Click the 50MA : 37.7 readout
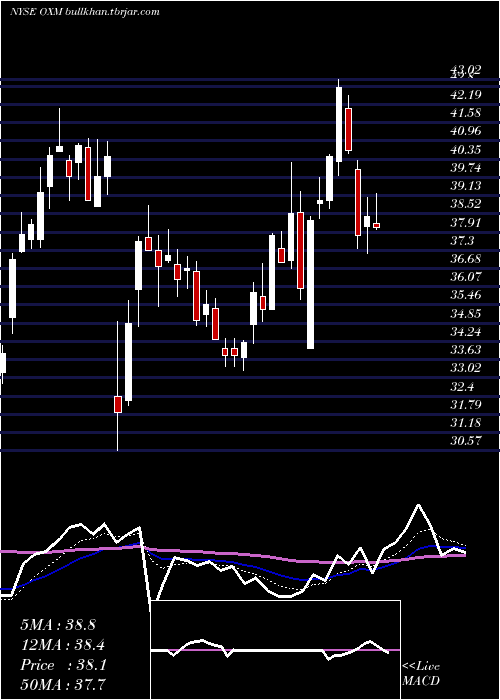The height and width of the screenshot is (700, 500). tap(63, 685)
